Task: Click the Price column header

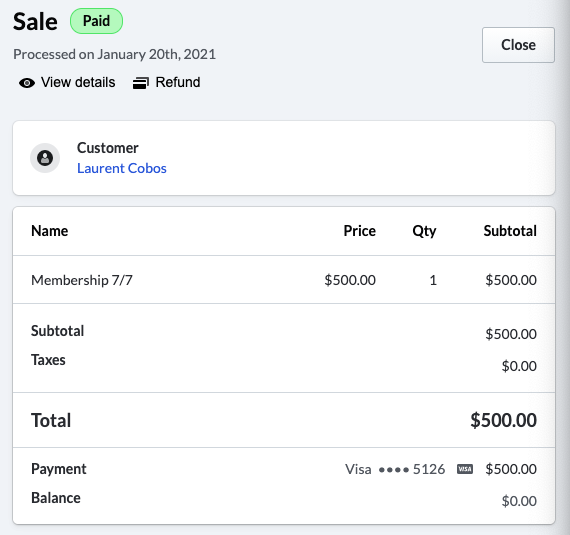Action: click(360, 231)
